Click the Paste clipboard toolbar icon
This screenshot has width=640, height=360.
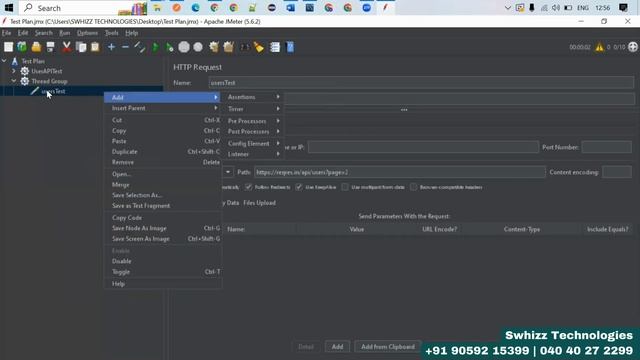click(x=95, y=47)
